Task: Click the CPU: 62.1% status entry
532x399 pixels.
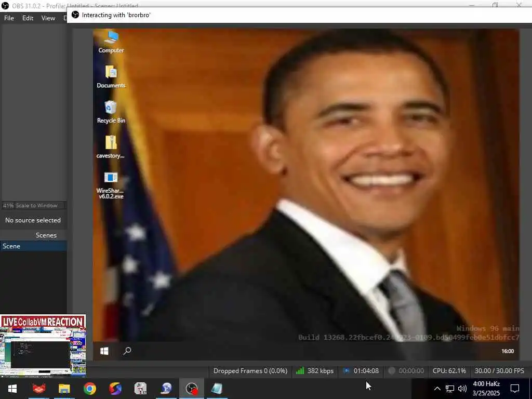Action: point(449,371)
